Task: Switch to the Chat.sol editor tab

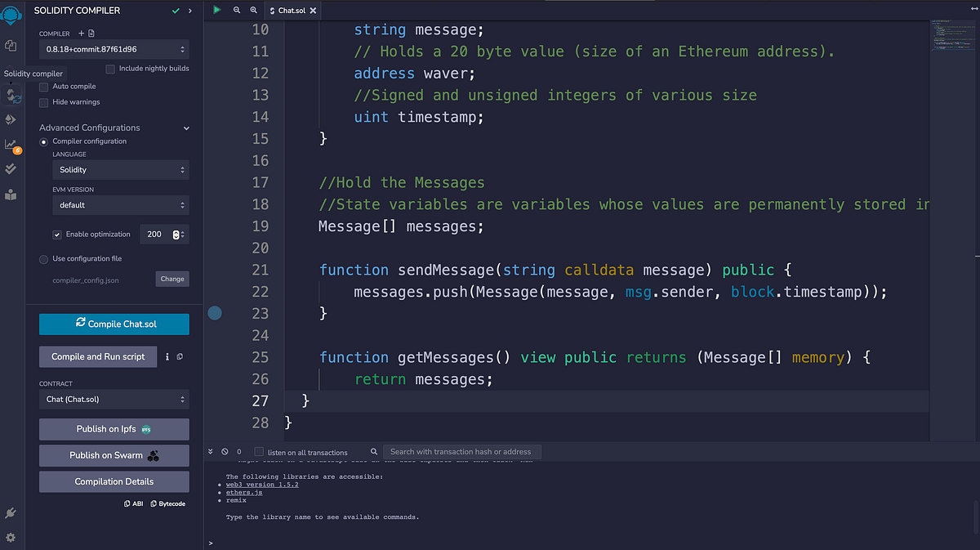Action: [290, 10]
